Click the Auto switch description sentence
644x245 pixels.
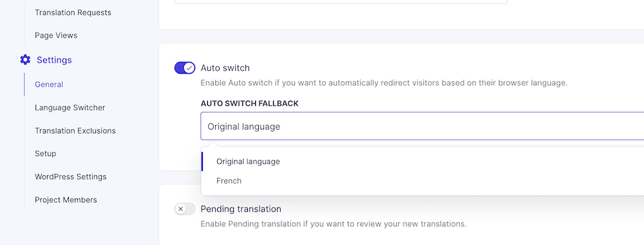(384, 83)
